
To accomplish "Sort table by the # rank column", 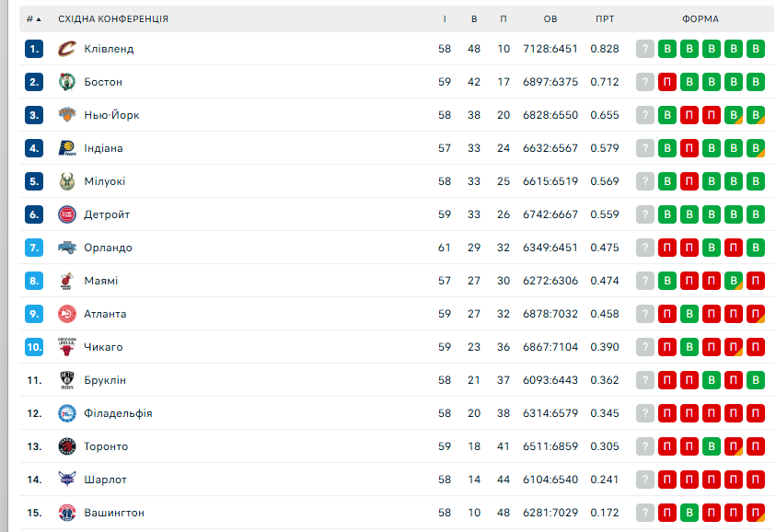I will click(33, 18).
